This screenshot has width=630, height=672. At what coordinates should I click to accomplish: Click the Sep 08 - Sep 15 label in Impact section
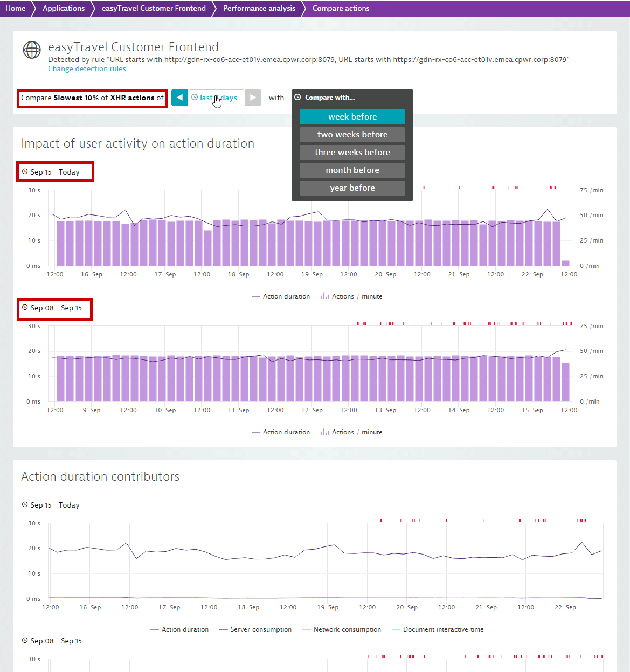point(56,308)
